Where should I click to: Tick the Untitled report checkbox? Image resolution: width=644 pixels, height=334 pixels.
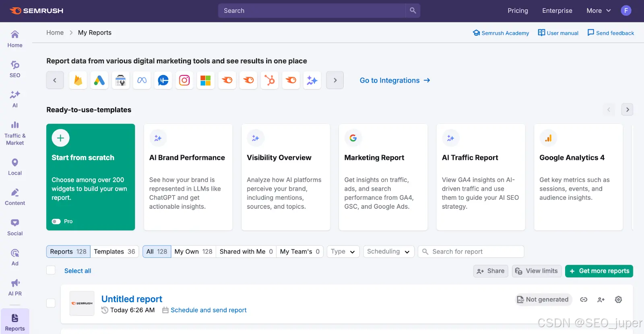pos(51,303)
